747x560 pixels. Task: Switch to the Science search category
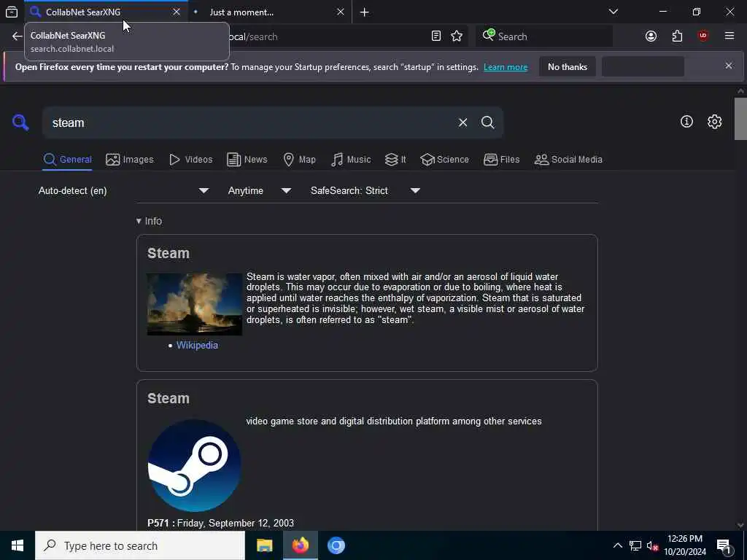pyautogui.click(x=444, y=160)
